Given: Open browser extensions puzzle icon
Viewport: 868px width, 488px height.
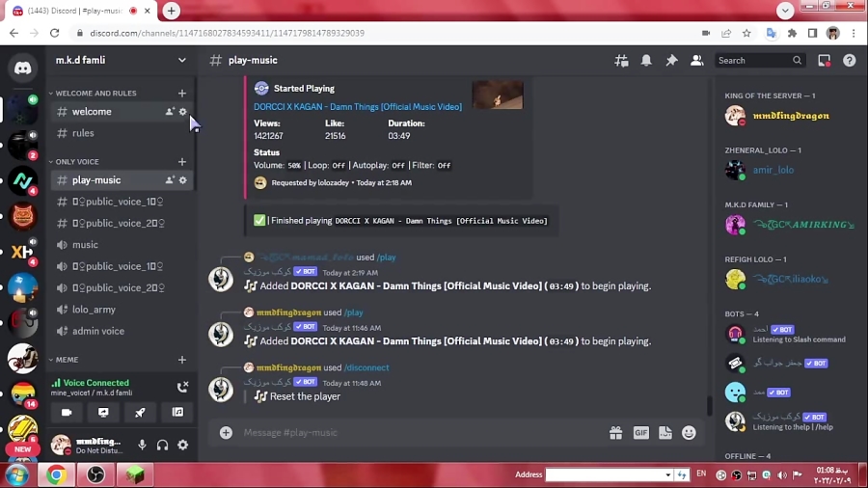Looking at the screenshot, I should tap(792, 33).
